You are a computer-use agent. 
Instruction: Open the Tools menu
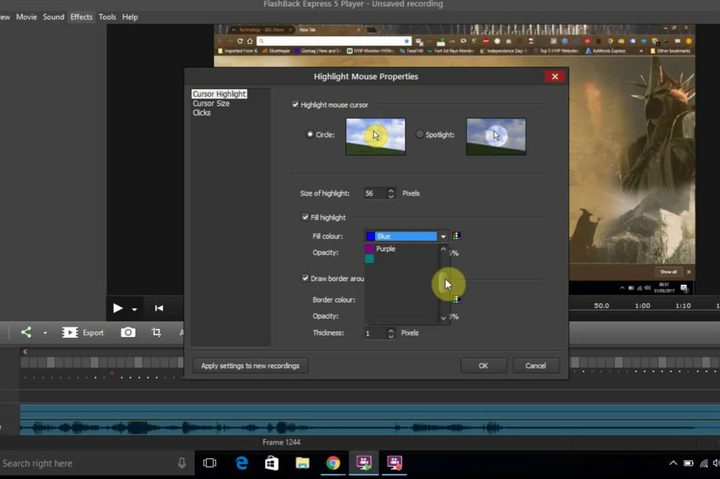pos(107,17)
